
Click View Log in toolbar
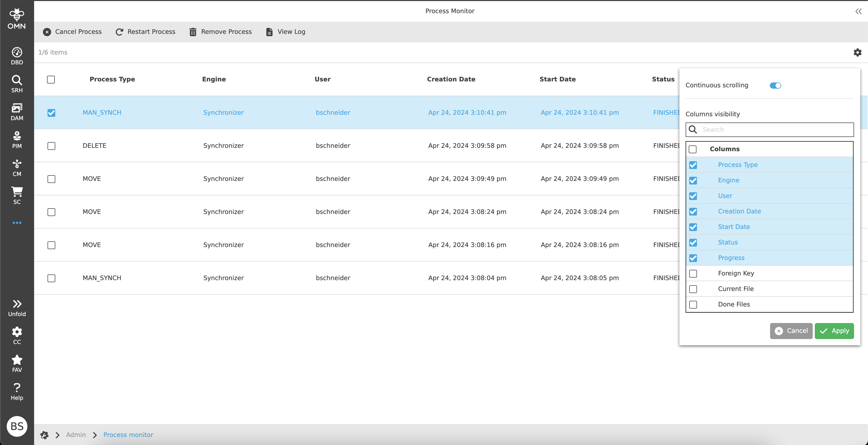(285, 32)
